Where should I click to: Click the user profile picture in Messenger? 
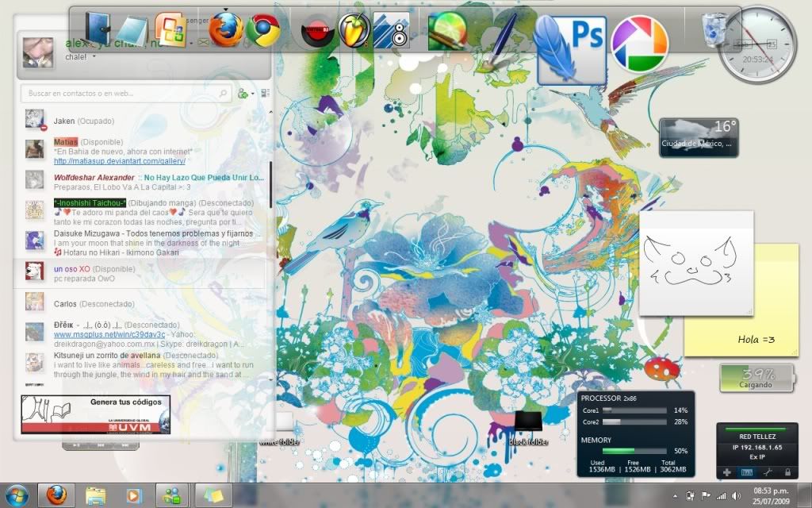(38, 53)
